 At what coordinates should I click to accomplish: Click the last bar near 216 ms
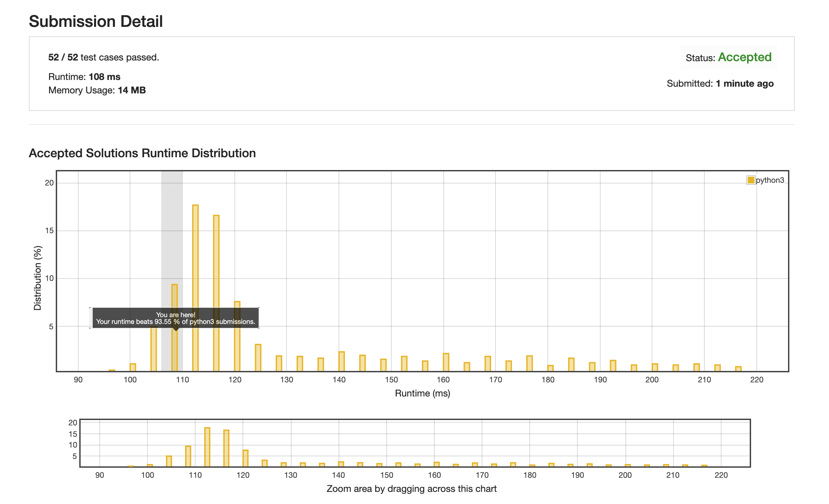point(738,369)
